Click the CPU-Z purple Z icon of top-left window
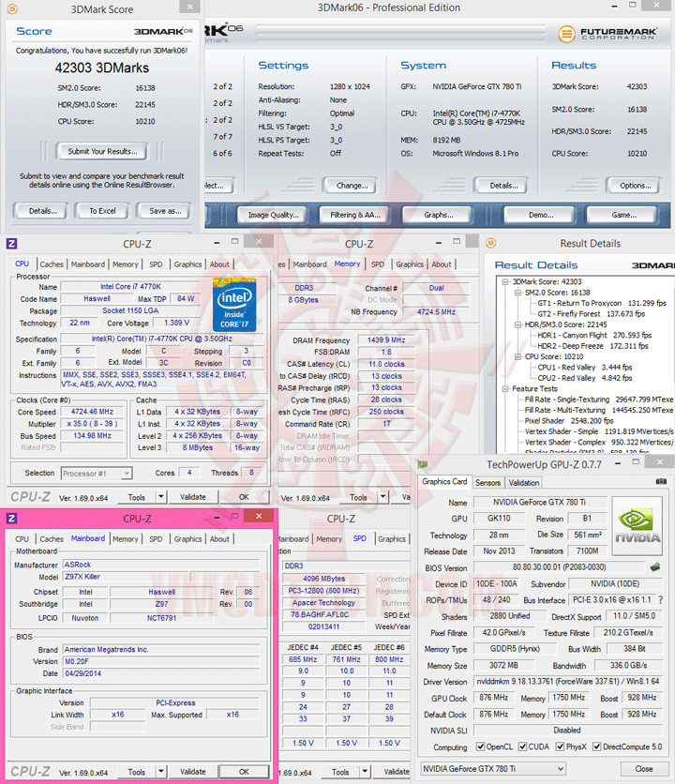Screen dimensions: 675x784 pyautogui.click(x=12, y=244)
